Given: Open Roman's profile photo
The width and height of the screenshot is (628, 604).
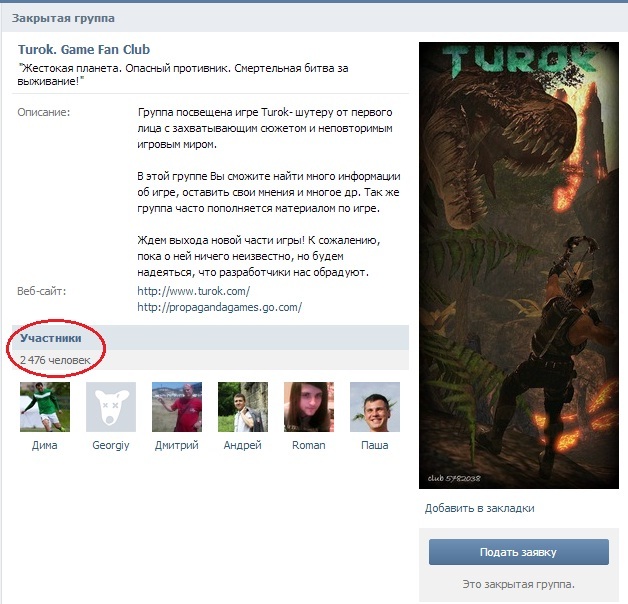Looking at the screenshot, I should (309, 407).
